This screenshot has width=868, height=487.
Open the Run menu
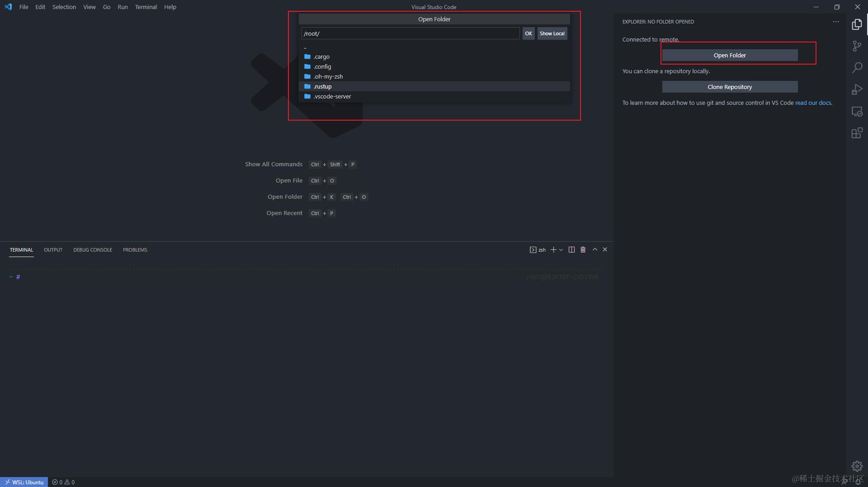pos(123,7)
